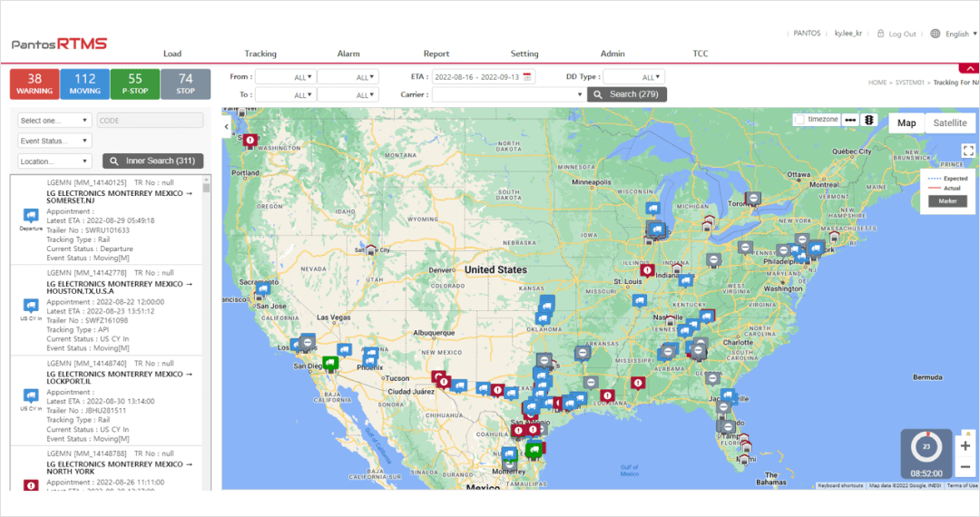Viewport: 980px width, 517px height.
Task: Click the gray stop marker near Toronto
Action: [754, 200]
